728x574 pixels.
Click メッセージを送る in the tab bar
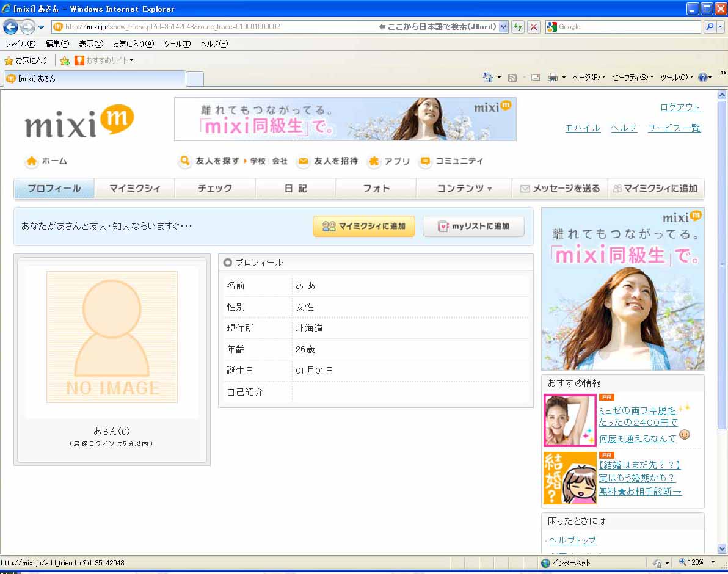560,189
